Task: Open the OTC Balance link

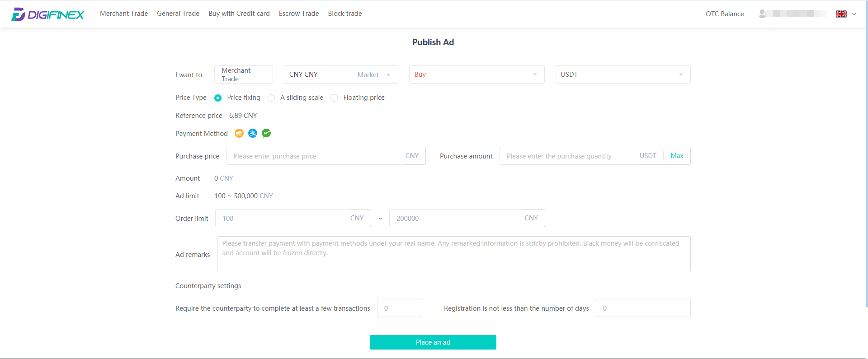Action: [725, 14]
